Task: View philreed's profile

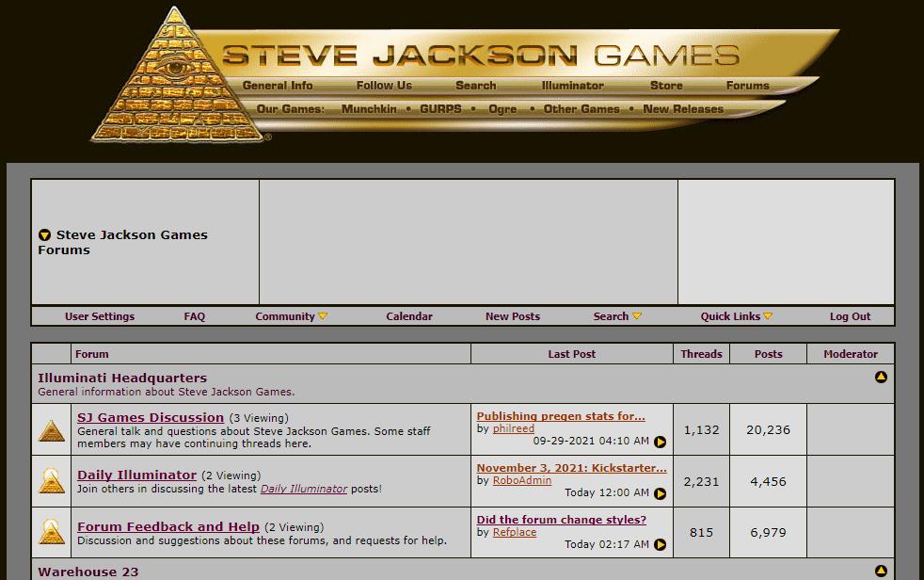Action: point(513,428)
